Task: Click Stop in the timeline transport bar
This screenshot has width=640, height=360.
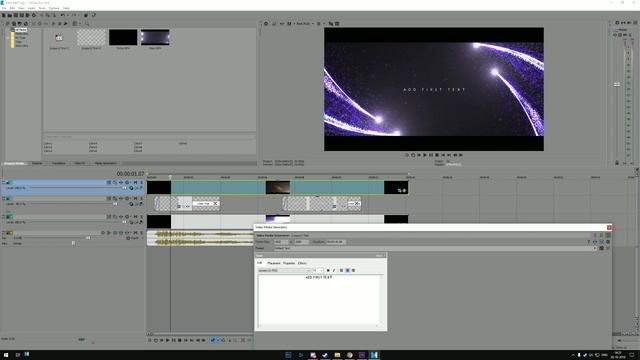Action: [179, 340]
